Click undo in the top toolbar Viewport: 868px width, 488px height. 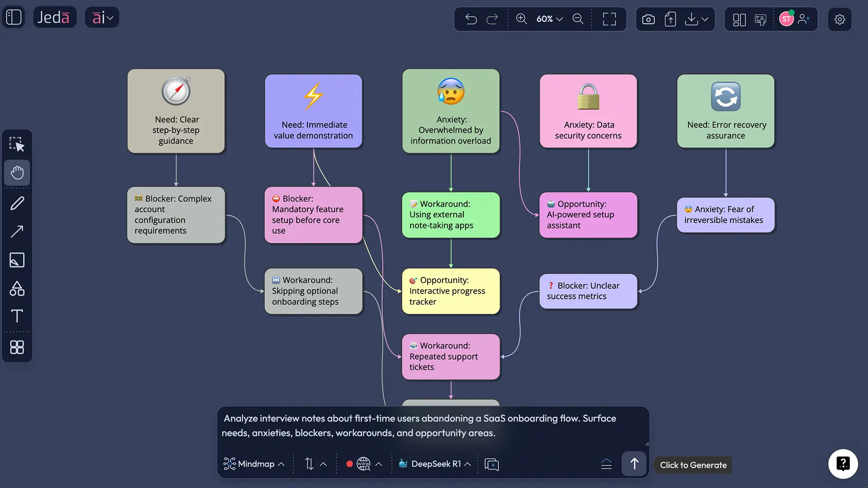point(471,19)
